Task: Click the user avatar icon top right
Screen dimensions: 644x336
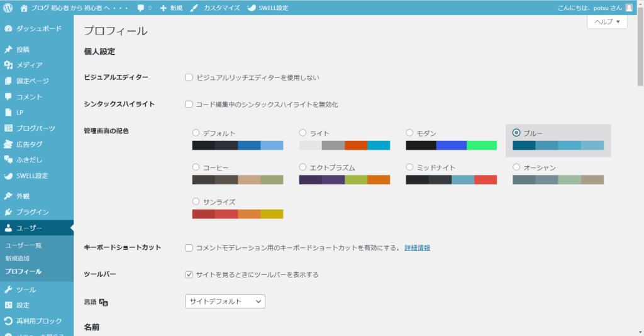Action: pyautogui.click(x=630, y=8)
